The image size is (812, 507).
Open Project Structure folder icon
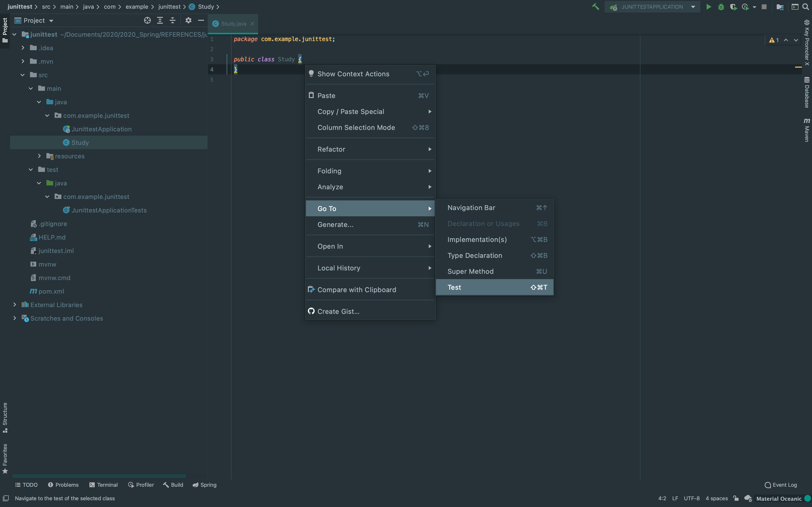coord(780,7)
